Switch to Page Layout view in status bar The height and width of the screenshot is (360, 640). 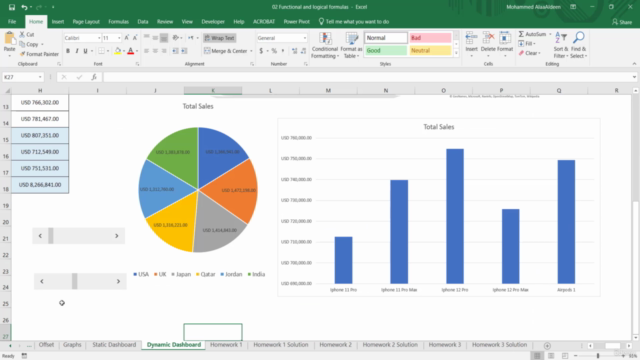(551, 356)
